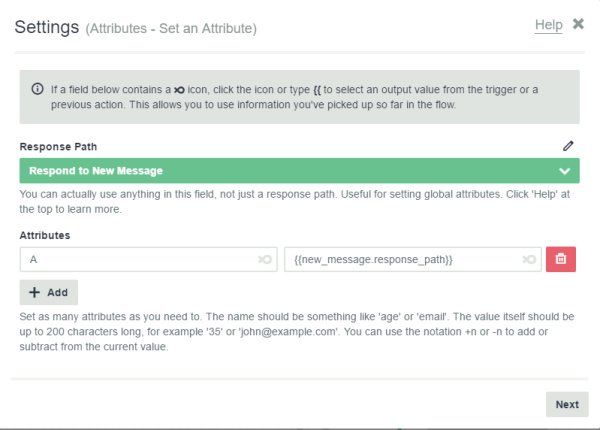Delete the attribute with the red trash button
600x430 pixels.
click(561, 259)
